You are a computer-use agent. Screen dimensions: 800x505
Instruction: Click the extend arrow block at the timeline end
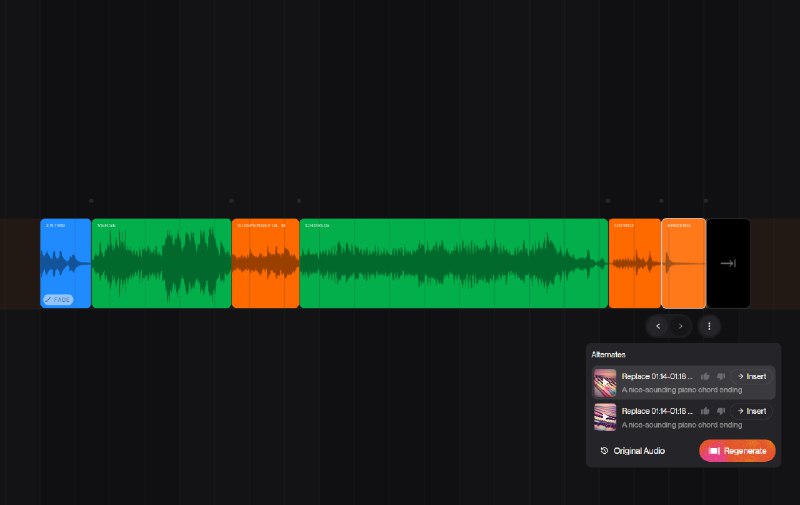click(x=729, y=263)
